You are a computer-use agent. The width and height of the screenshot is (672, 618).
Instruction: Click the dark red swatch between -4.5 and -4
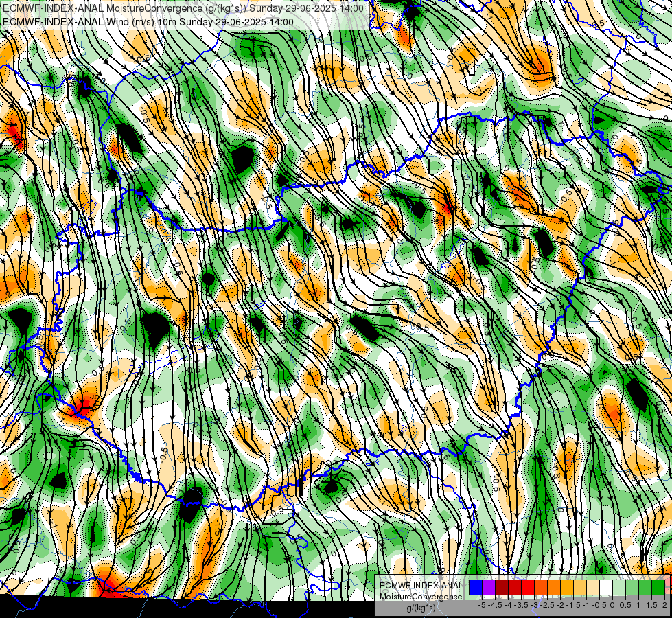tap(502, 587)
